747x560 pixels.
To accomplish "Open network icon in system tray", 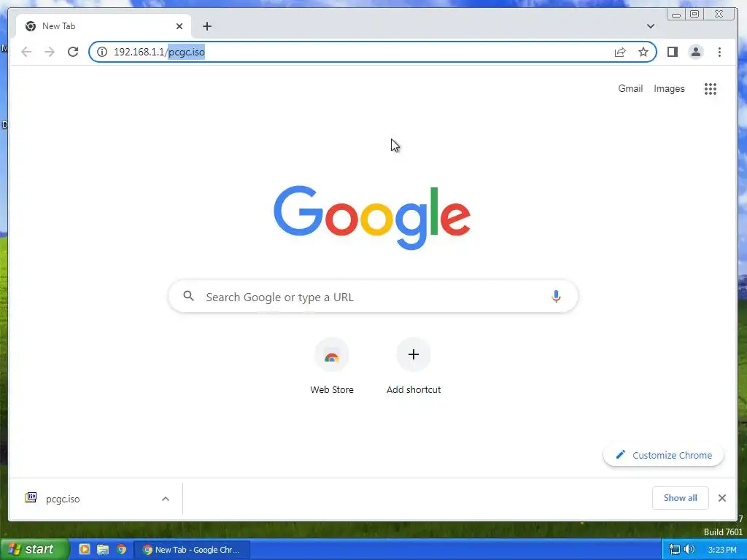I will [x=674, y=550].
